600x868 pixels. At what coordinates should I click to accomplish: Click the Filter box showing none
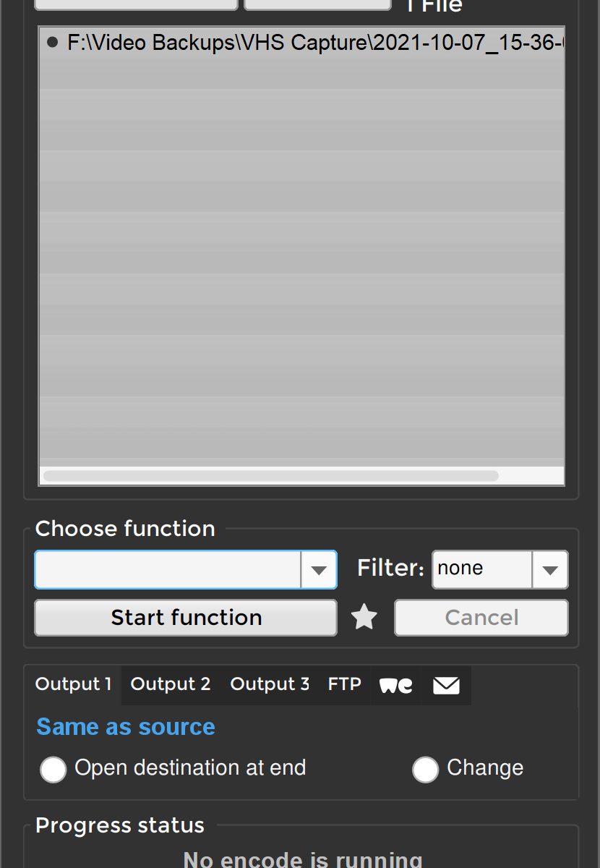click(x=482, y=569)
